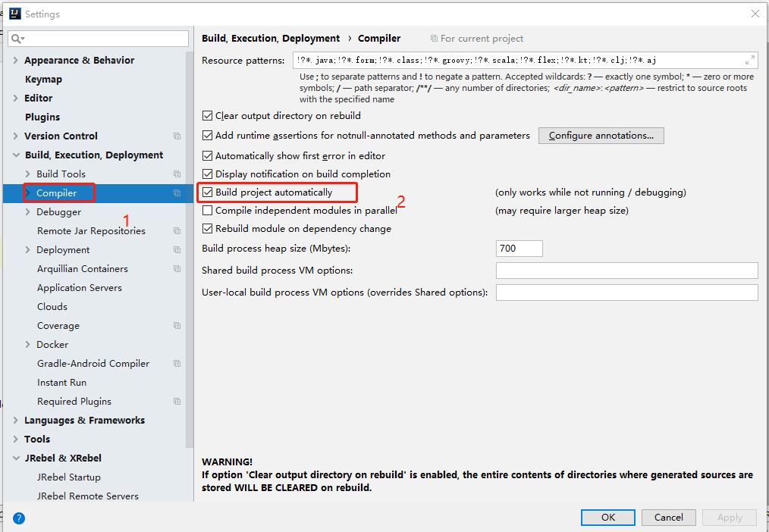
Task: Click the search magnifier icon in settings
Action: [17, 39]
